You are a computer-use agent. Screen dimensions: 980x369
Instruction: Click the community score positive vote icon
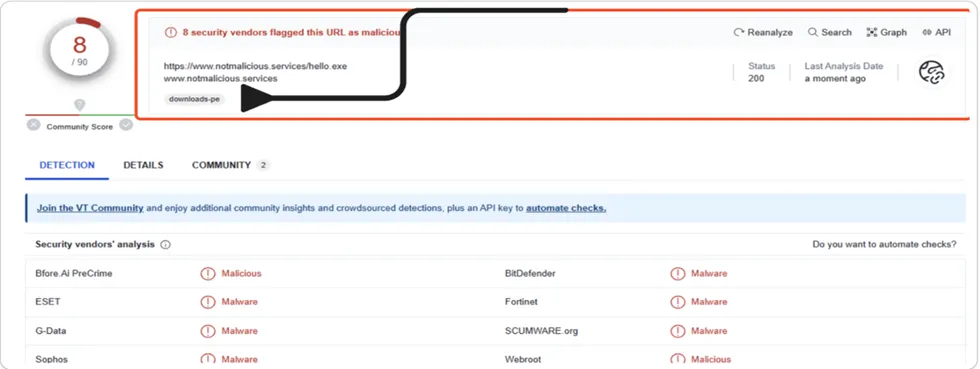tap(126, 124)
